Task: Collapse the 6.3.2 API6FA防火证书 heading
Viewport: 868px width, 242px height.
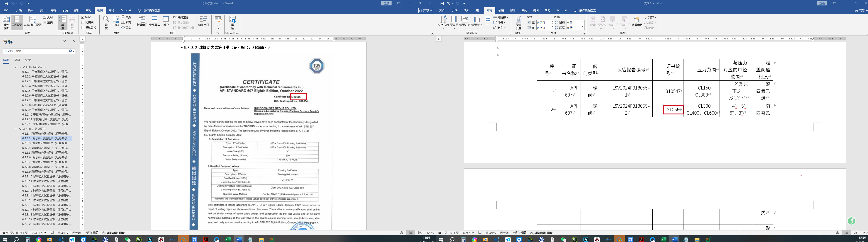Action: (15, 67)
